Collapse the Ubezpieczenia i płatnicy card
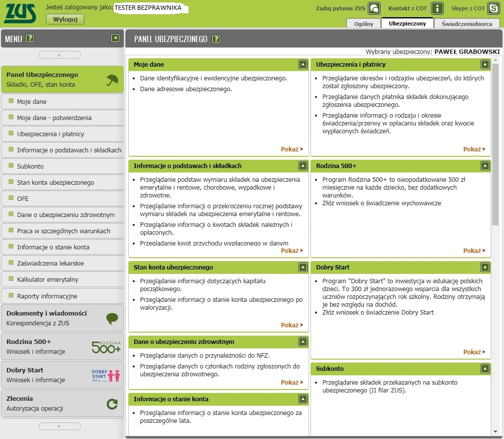The width and height of the screenshot is (504, 439). point(485,65)
